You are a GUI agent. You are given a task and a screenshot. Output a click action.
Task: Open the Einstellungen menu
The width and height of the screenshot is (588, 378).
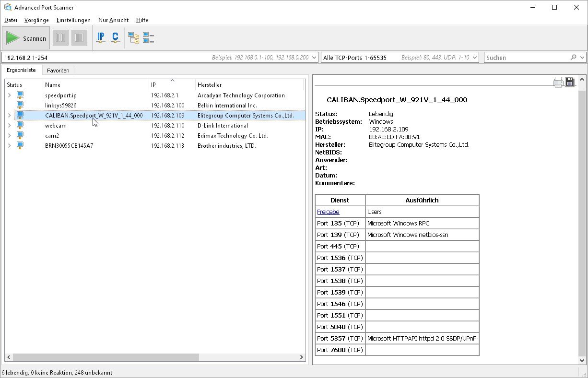pos(73,20)
